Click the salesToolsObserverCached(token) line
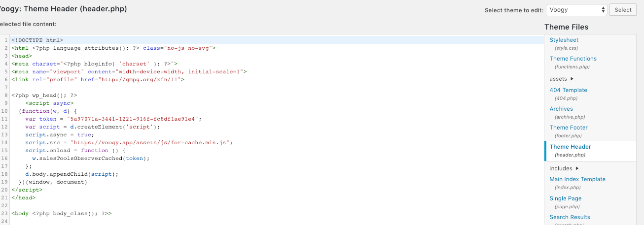The image size is (644, 225). (91, 158)
